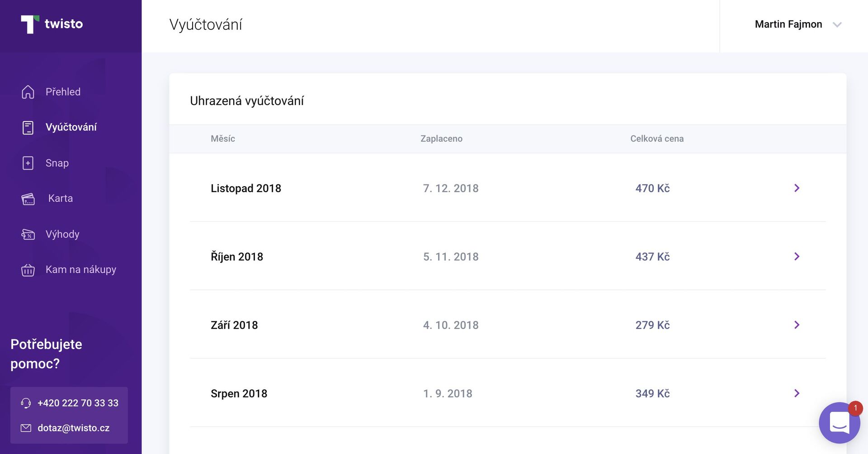Screen dimensions: 868x454
Task: Open the chat widget bubble
Action: click(839, 423)
